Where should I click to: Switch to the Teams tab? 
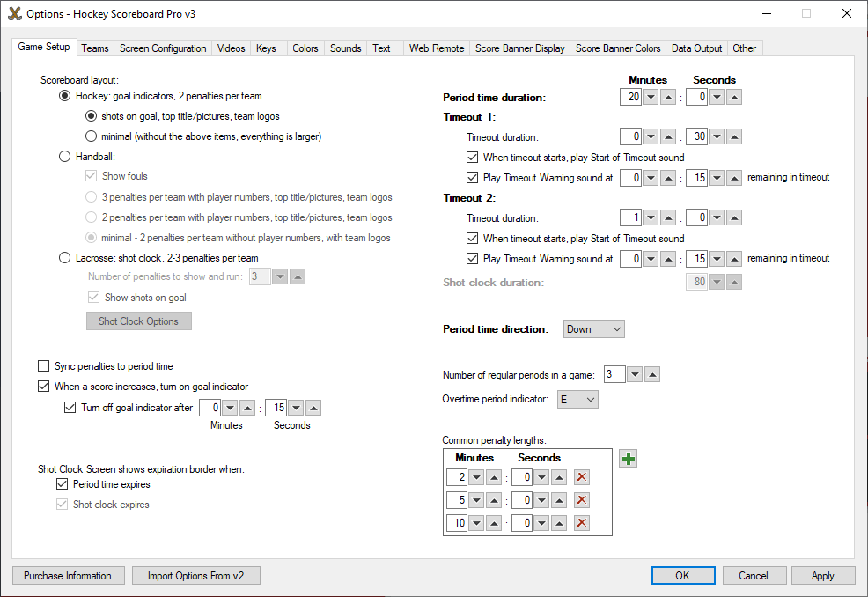pos(95,48)
